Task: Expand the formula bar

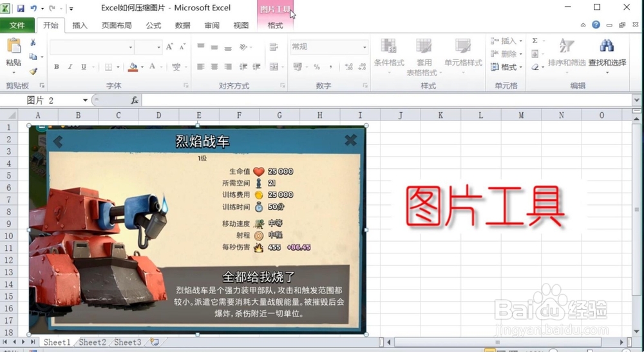Action: pyautogui.click(x=636, y=100)
